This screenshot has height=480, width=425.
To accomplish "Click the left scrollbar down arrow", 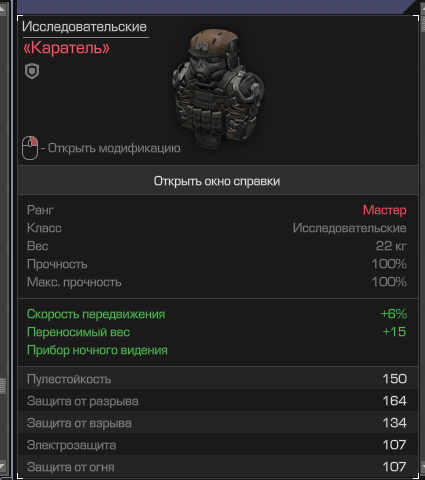I will pos(2,465).
